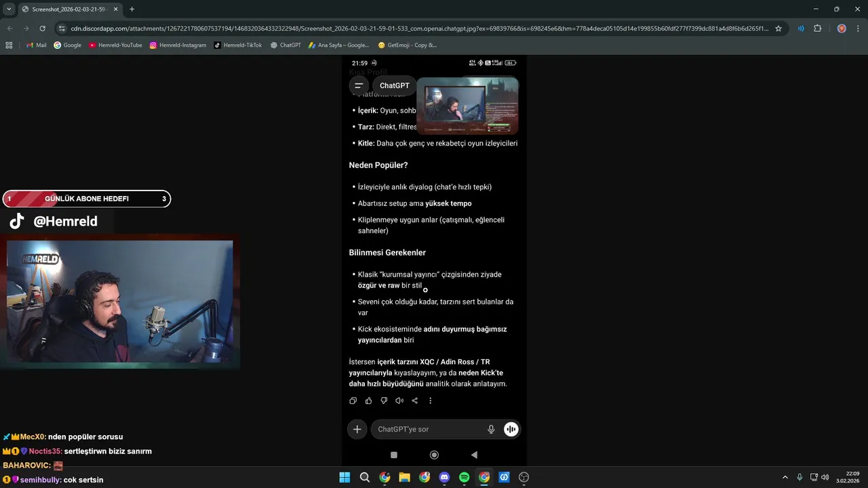Open the Chrome three-dot menu
This screenshot has width=868, height=488.
(x=858, y=28)
